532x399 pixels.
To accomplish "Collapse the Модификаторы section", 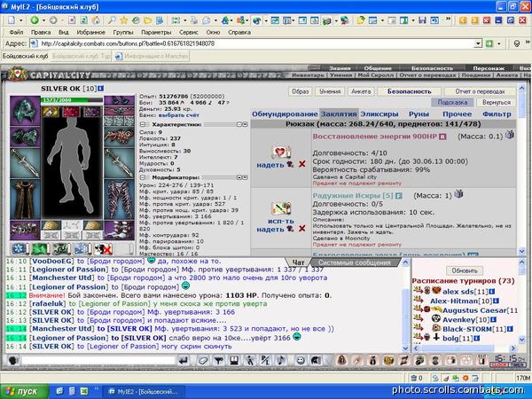I will [x=143, y=177].
